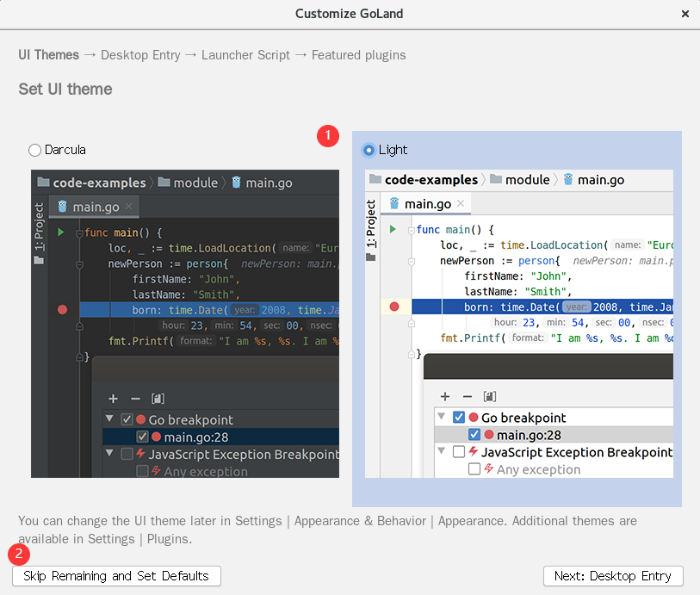This screenshot has height=595, width=700.
Task: Click the green run arrow in Darcula preview
Action: coord(60,232)
